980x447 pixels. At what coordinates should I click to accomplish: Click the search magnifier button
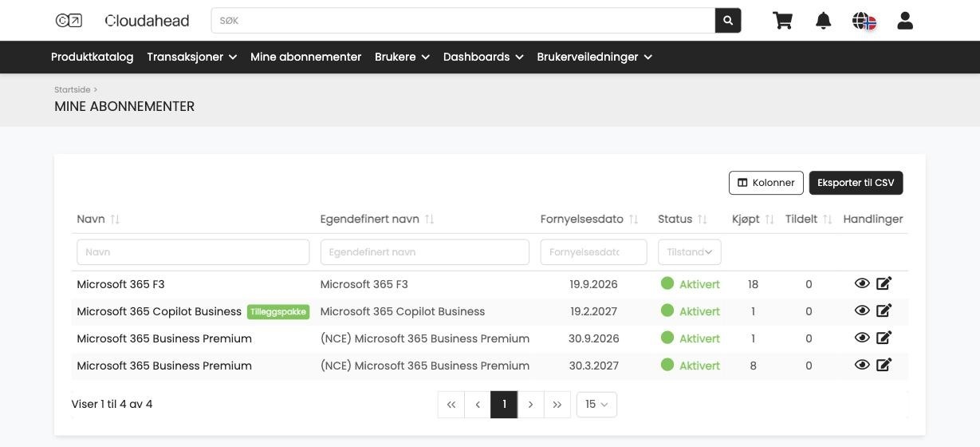[728, 21]
